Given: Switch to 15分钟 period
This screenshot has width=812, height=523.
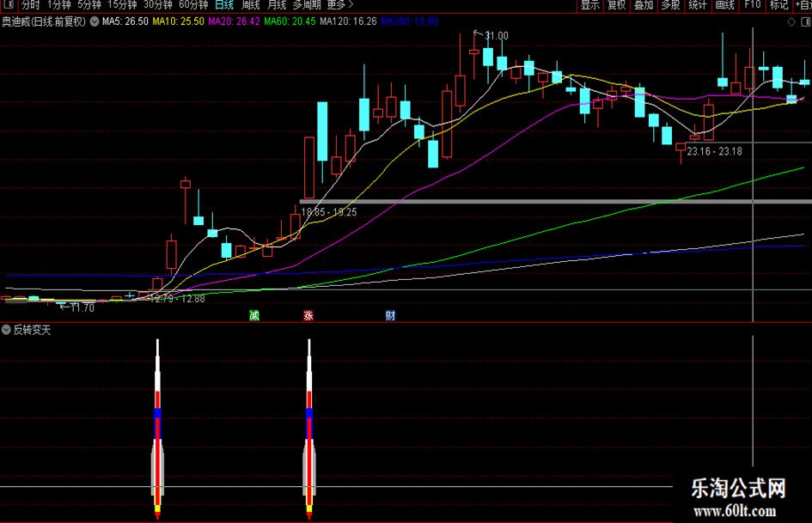Looking at the screenshot, I should 122,4.
